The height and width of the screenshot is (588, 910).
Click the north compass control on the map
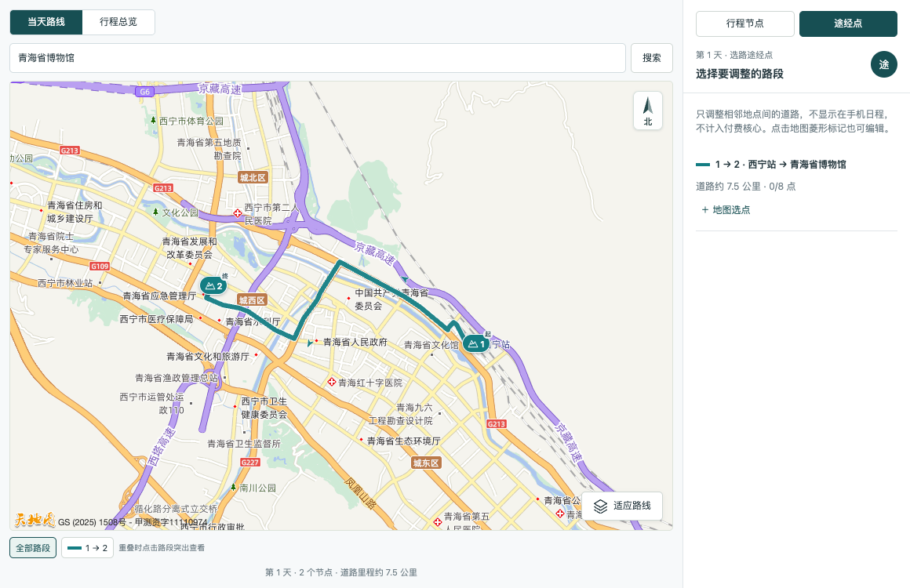(x=648, y=111)
